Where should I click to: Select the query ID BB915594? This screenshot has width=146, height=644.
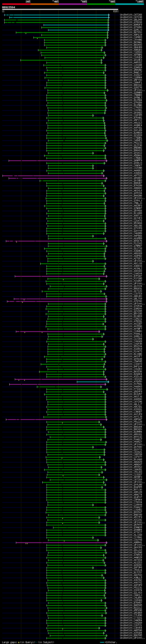click(x=8, y=7)
